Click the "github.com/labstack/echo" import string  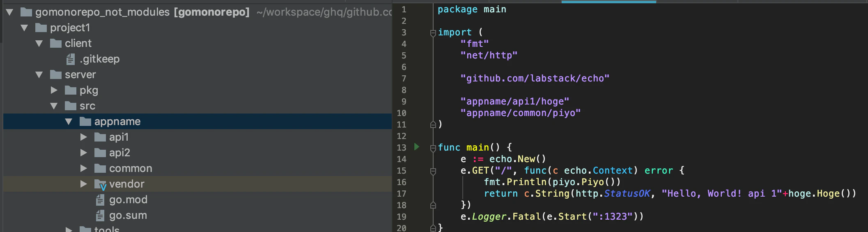click(535, 79)
